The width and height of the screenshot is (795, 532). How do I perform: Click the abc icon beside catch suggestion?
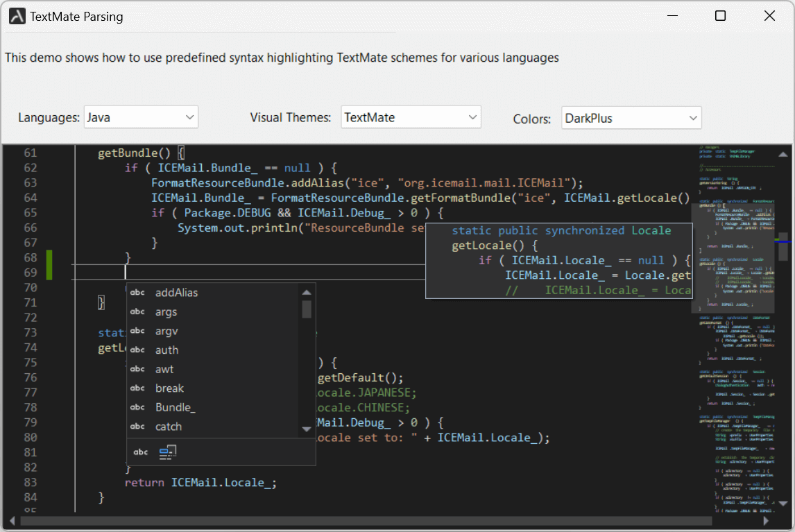click(137, 427)
